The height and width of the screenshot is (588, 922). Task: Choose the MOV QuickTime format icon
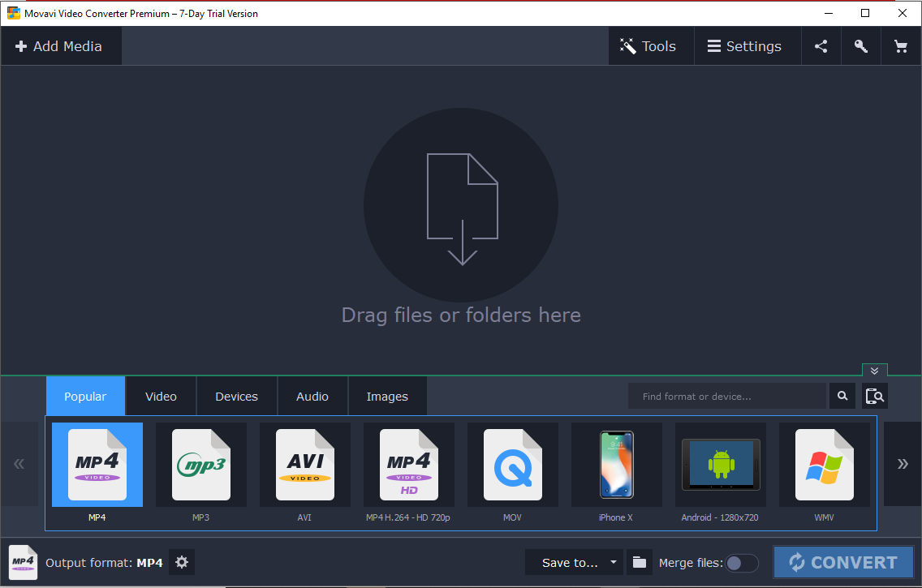click(512, 464)
